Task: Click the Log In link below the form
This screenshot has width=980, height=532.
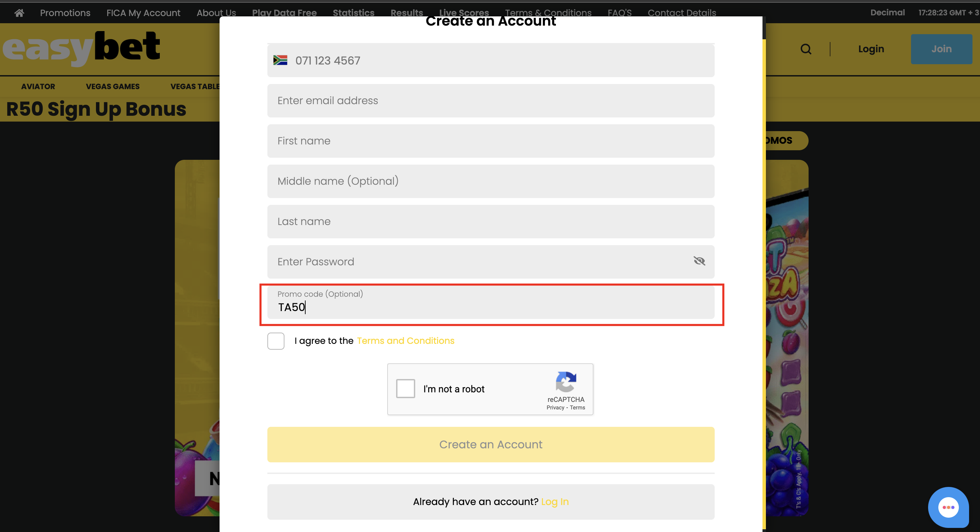Action: (556, 501)
